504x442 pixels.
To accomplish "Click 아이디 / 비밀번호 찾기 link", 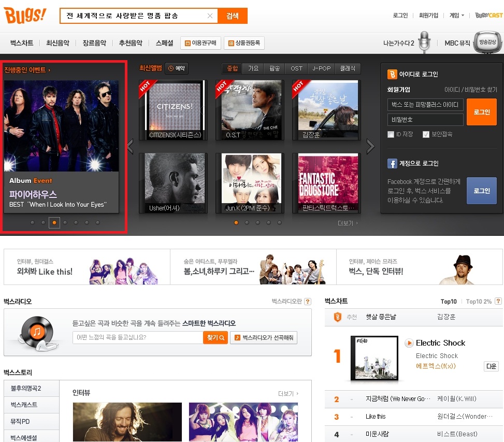I will tap(470, 90).
